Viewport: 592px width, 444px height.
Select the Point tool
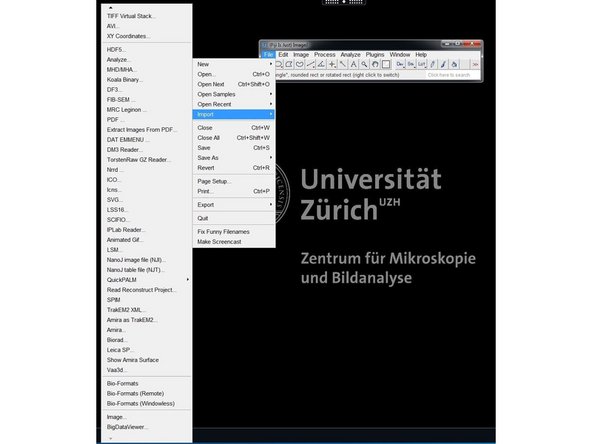332,65
